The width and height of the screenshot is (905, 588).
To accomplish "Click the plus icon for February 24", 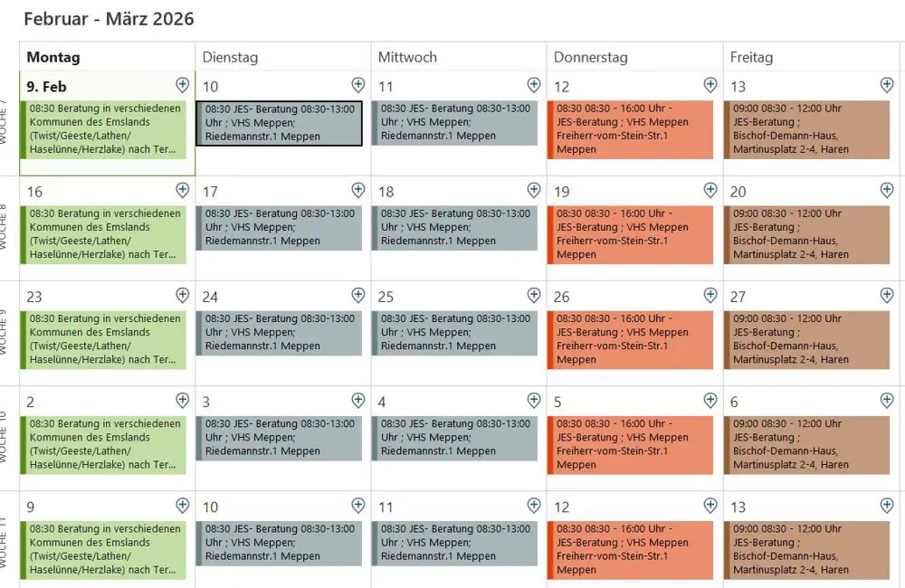I will point(358,295).
